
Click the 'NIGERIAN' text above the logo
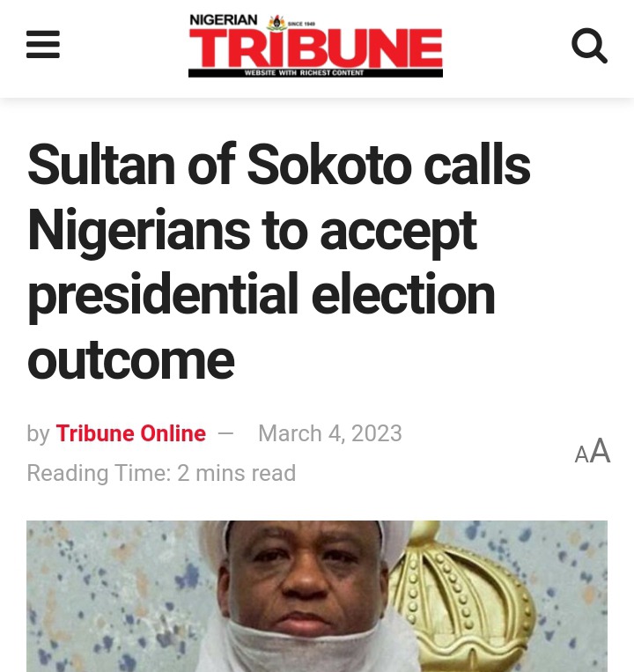[224, 20]
